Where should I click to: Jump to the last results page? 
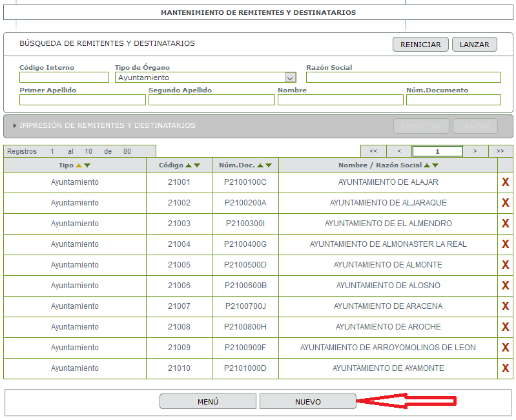(x=501, y=151)
